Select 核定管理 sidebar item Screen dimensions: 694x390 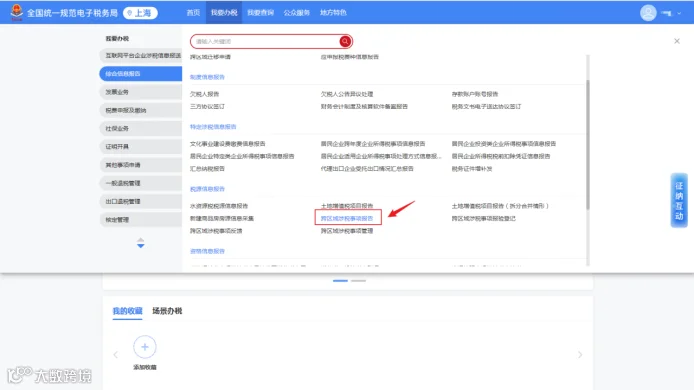click(x=141, y=220)
